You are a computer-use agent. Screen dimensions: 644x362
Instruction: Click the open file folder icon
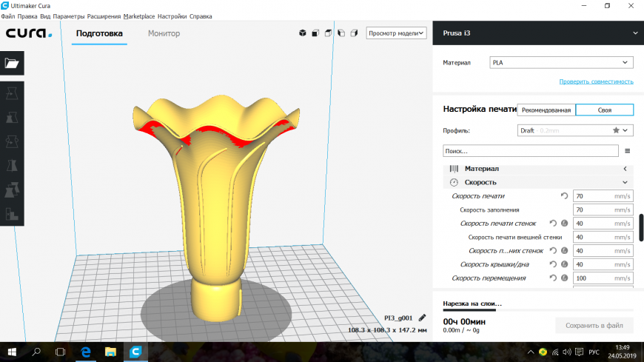[x=12, y=63]
